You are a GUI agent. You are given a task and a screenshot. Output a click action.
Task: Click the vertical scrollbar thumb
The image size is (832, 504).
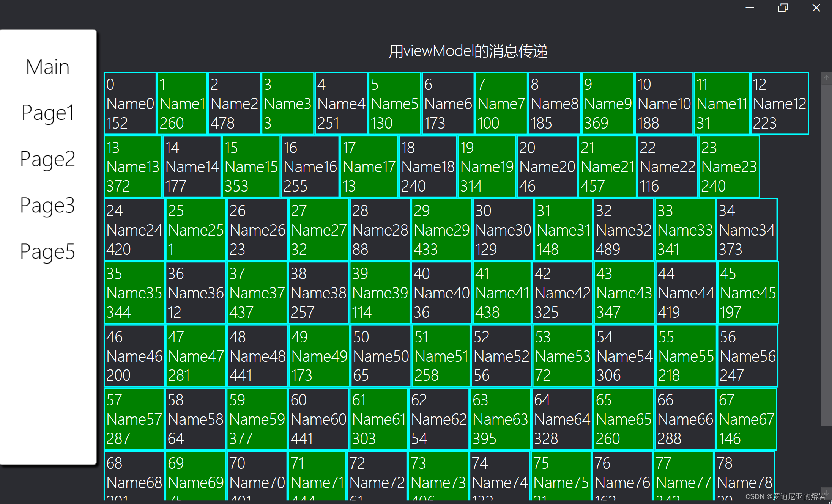point(827,255)
